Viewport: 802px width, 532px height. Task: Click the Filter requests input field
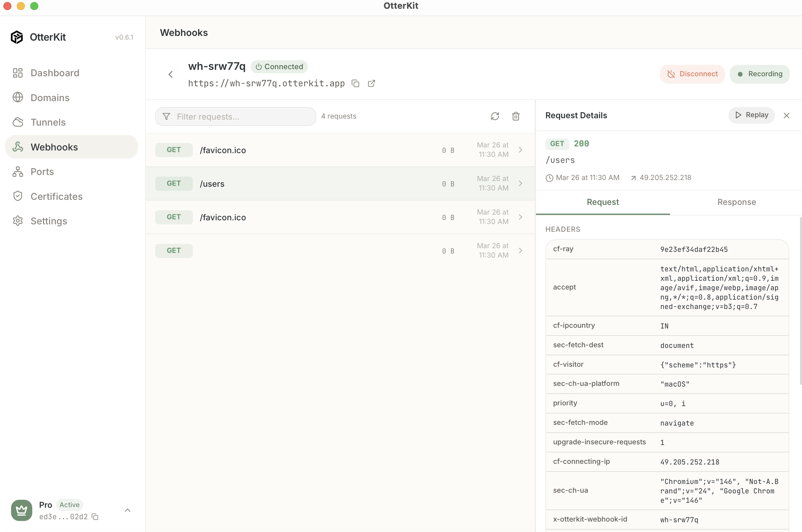coord(241,117)
